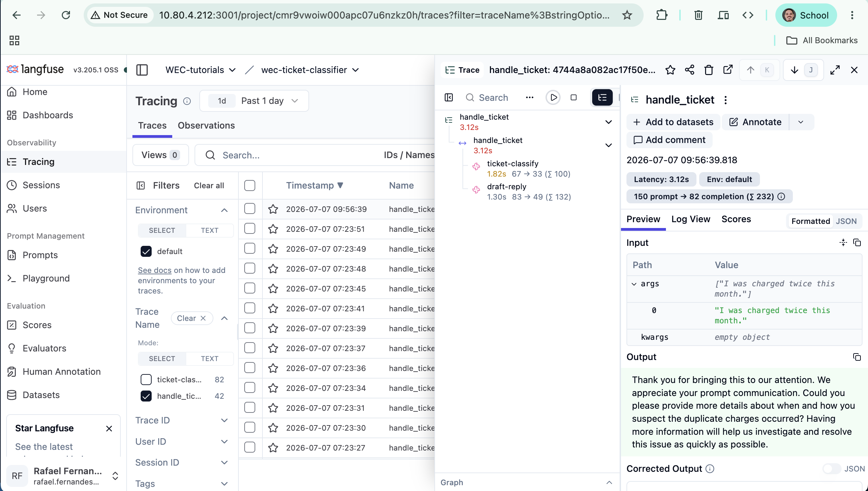Clear the Trace Name filter

[x=192, y=318]
